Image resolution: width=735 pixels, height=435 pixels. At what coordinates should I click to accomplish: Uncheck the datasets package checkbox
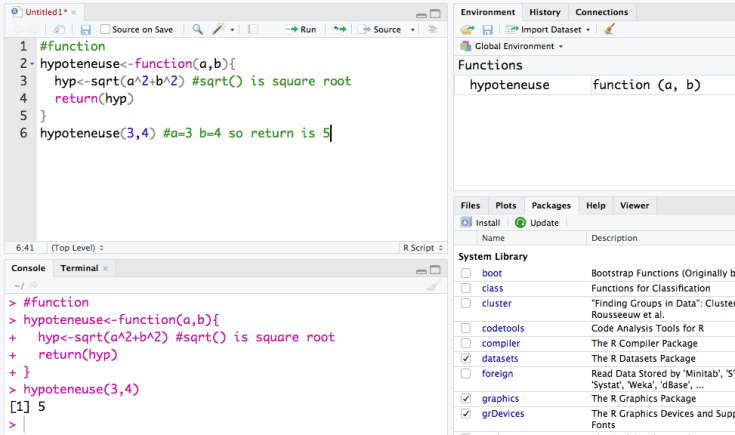pos(466,358)
